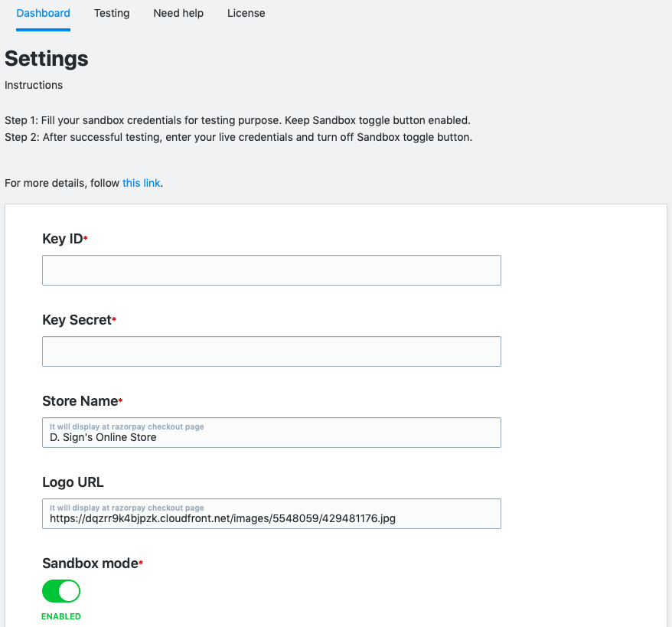Click the ENABLED status label
The width and height of the screenshot is (672, 627).
[x=61, y=616]
